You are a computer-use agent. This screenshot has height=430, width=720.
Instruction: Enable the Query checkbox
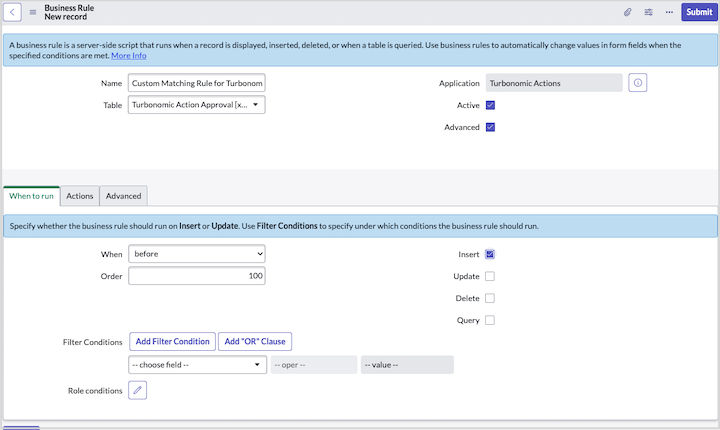pyautogui.click(x=490, y=320)
